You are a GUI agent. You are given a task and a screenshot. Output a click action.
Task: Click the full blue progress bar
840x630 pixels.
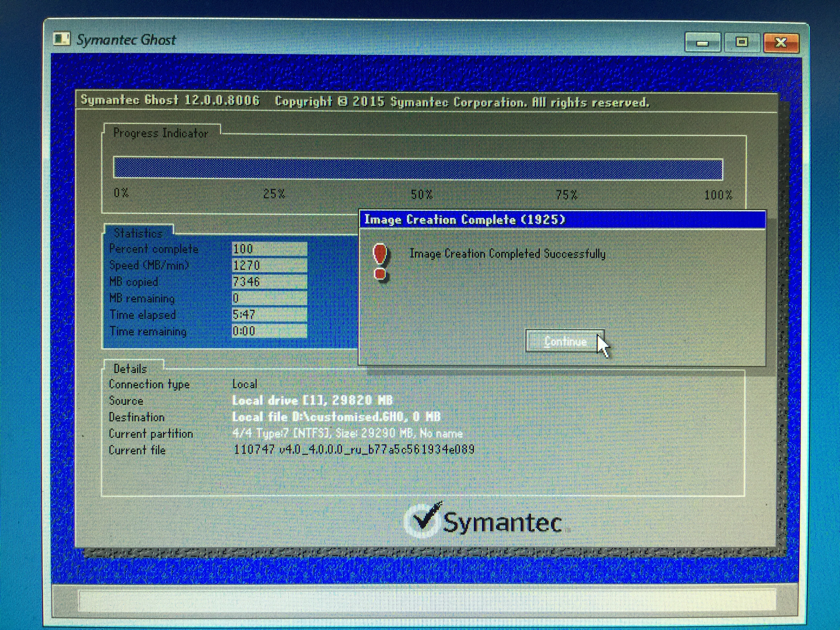[418, 169]
